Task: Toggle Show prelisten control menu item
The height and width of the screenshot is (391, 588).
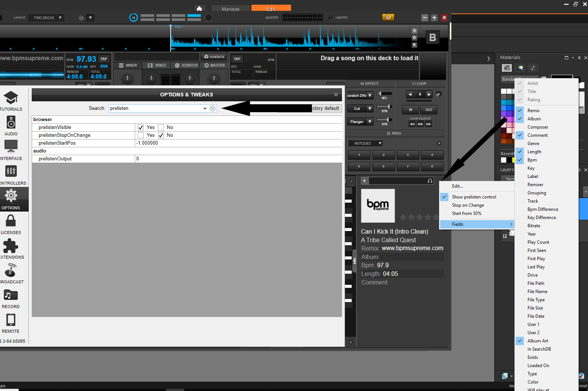Action: 477,197
